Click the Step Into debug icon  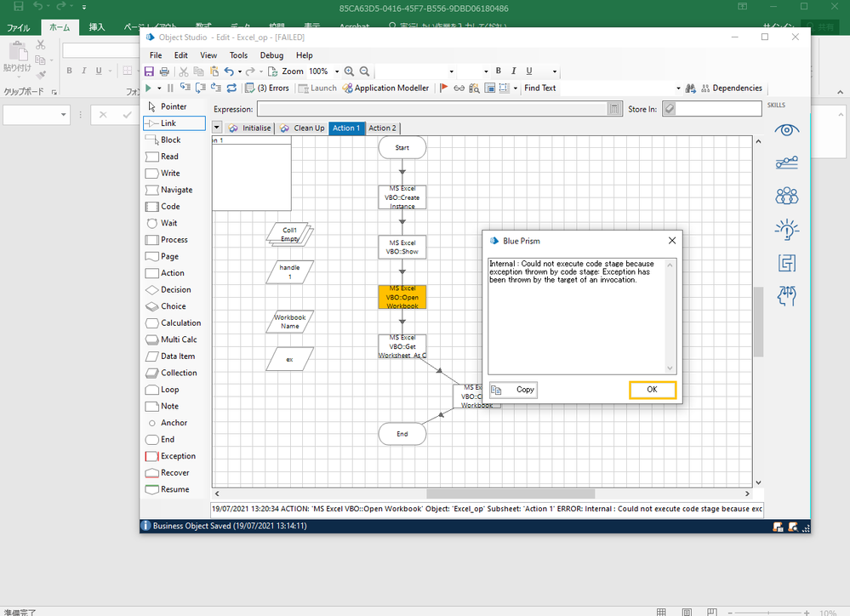click(x=185, y=88)
